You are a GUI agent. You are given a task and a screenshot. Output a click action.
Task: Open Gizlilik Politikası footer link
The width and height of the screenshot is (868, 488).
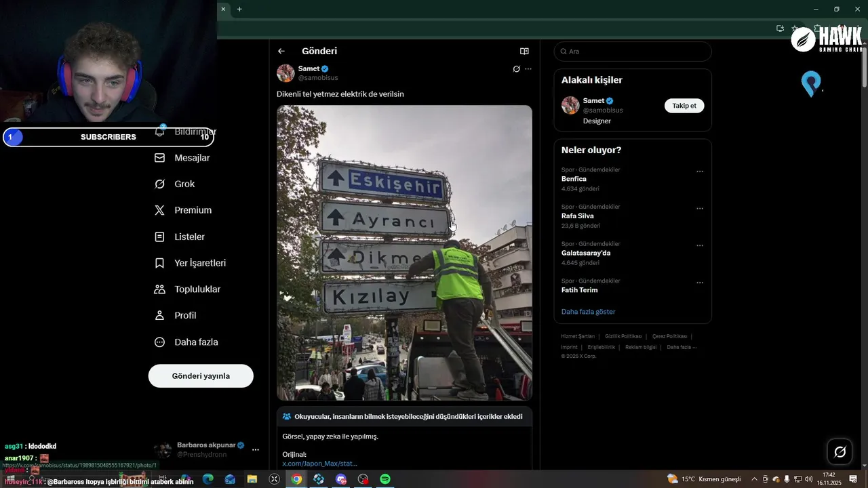[623, 336]
